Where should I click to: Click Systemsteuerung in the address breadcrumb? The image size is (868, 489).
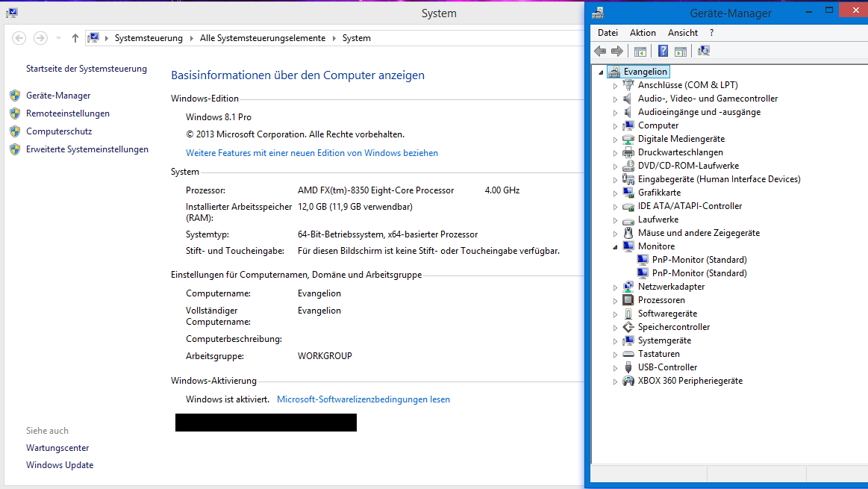coord(149,38)
